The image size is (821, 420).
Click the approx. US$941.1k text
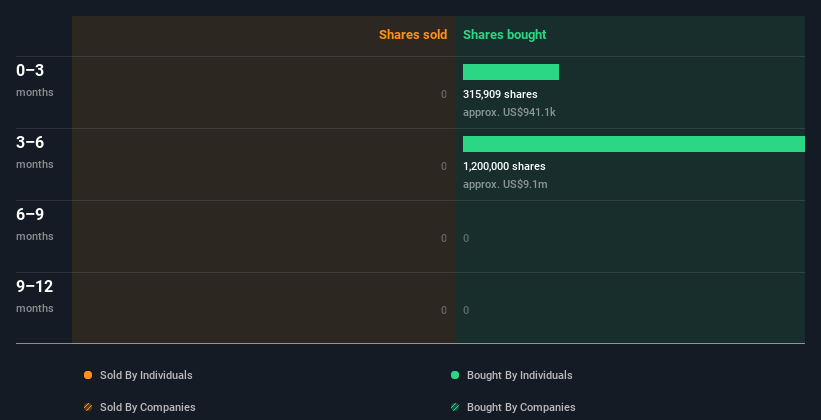(509, 112)
